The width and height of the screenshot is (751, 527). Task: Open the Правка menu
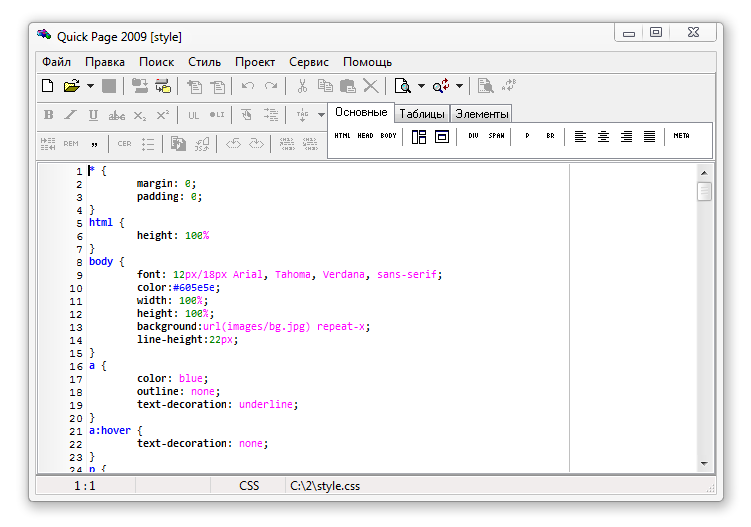tap(105, 62)
